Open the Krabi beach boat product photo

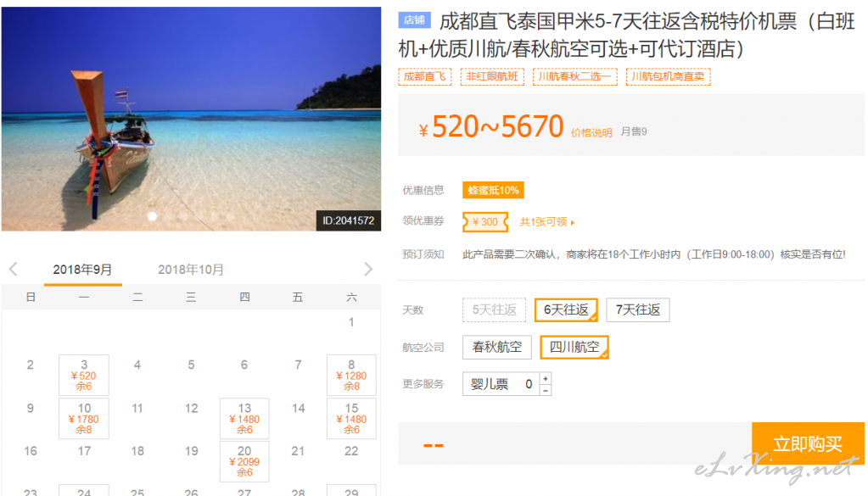click(191, 119)
